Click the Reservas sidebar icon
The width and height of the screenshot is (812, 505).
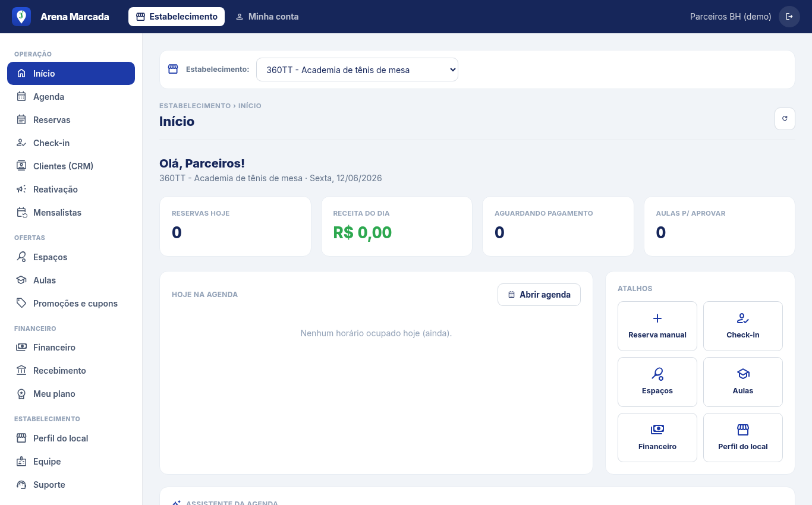(x=21, y=120)
